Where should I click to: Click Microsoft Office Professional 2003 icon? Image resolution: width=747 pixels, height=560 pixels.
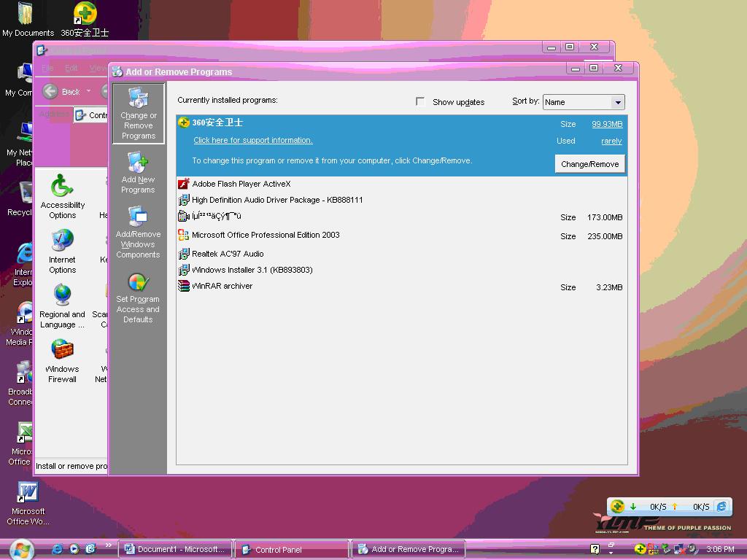(x=183, y=235)
